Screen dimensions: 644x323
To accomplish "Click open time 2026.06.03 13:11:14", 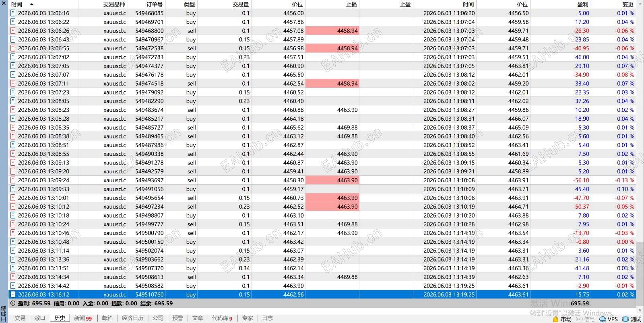I will pyautogui.click(x=43, y=251).
